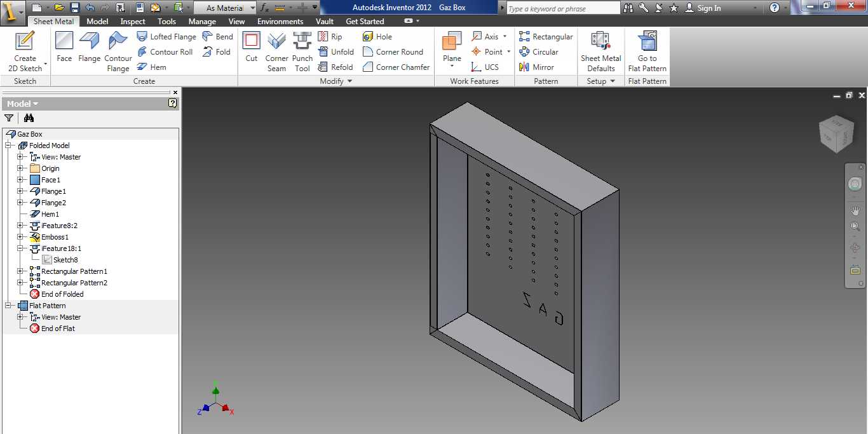
Task: Click the ViewCube in viewport
Action: tap(836, 134)
